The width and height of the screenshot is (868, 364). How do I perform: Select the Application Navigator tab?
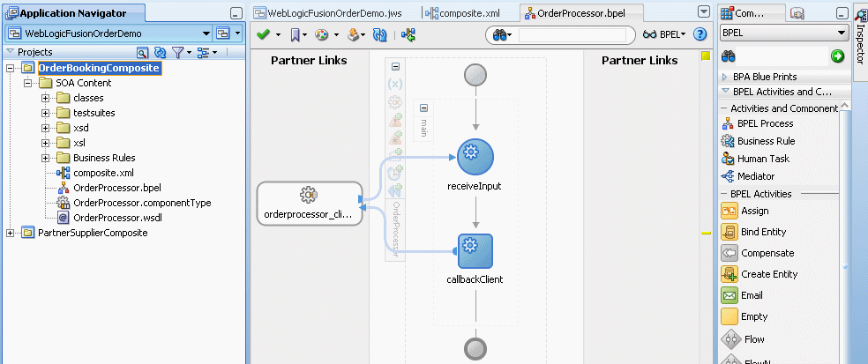73,13
